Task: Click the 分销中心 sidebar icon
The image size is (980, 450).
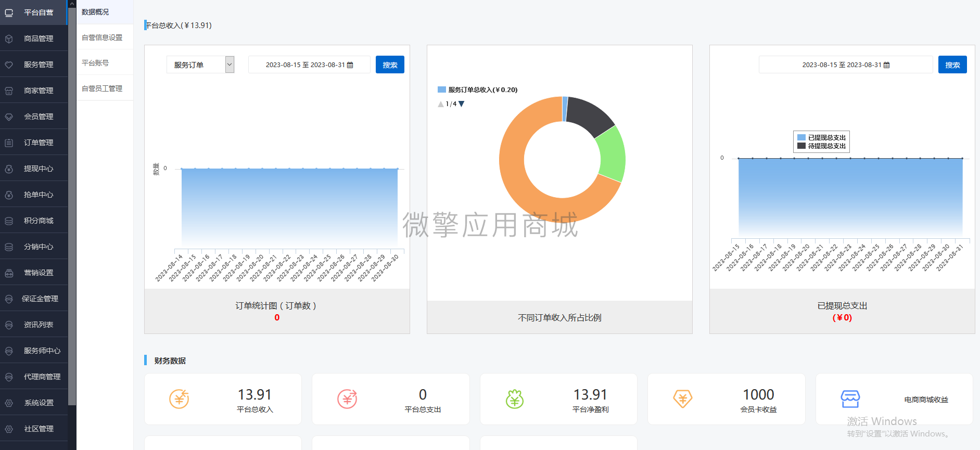Action: 9,247
